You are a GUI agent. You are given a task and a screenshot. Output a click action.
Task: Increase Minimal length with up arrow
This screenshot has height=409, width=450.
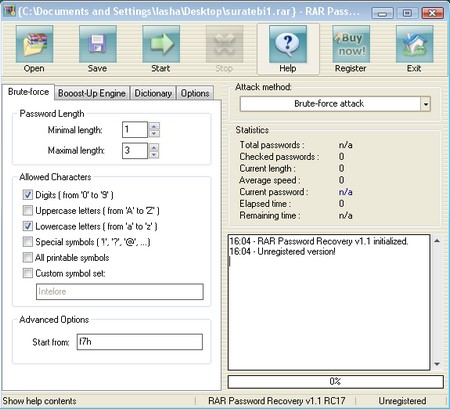pyautogui.click(x=154, y=126)
